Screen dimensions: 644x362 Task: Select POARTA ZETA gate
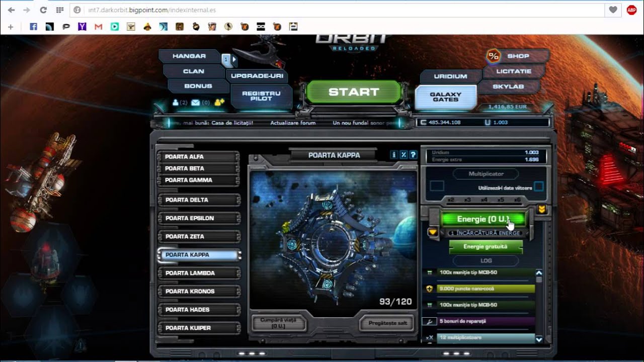coord(199,236)
